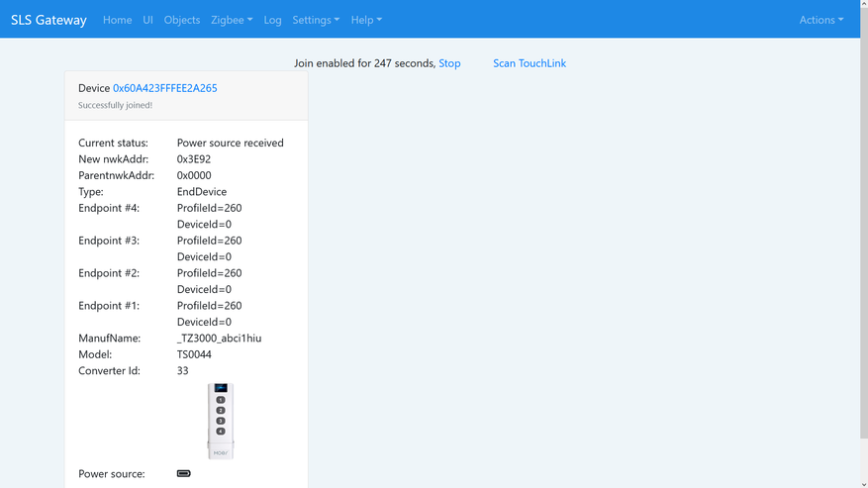Start Scan TouchLink
This screenshot has width=868, height=488.
coord(530,63)
